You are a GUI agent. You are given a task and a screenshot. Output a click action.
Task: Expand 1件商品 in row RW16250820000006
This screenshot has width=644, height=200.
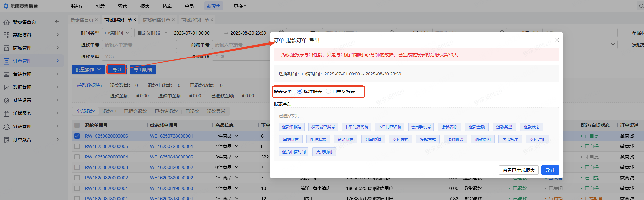coord(237,136)
